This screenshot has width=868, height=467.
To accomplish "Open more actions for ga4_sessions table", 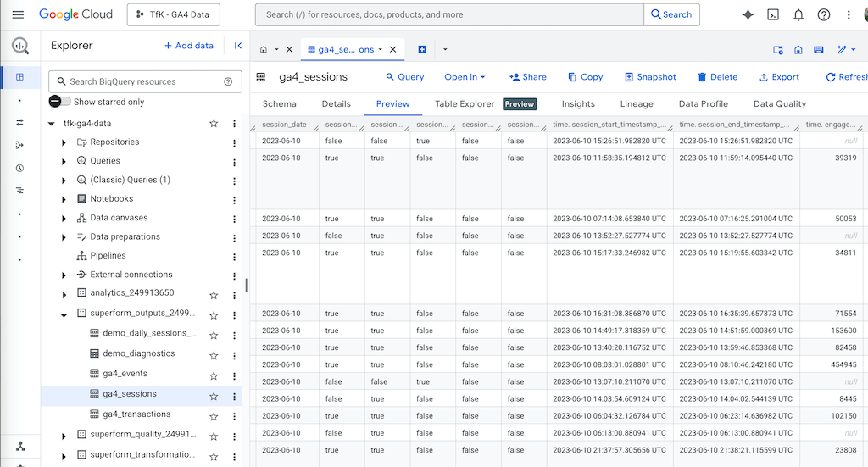I will pyautogui.click(x=234, y=396).
